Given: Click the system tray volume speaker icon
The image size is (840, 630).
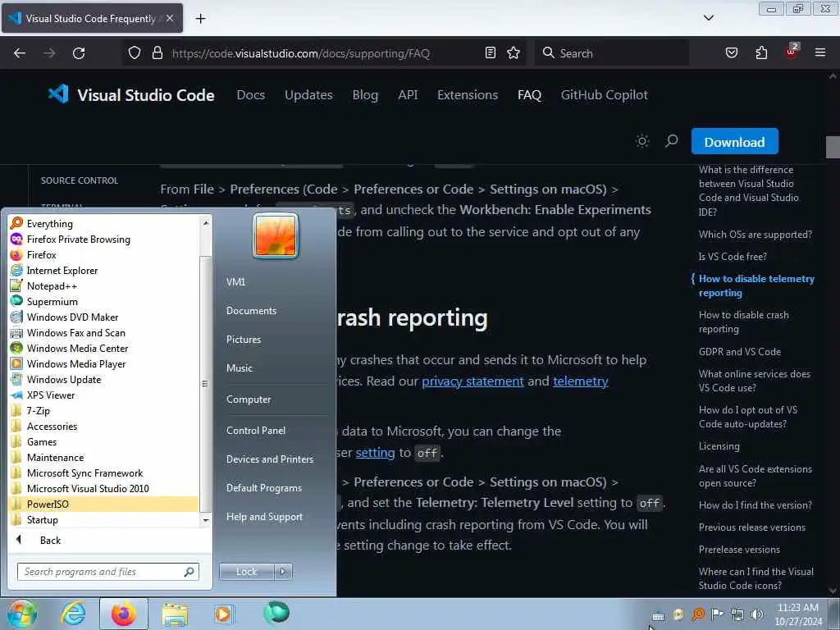Looking at the screenshot, I should click(x=756, y=614).
